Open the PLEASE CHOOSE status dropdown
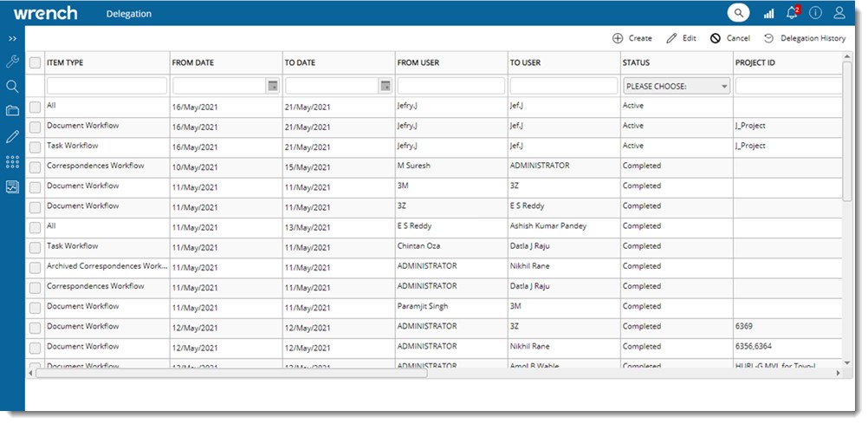The image size is (868, 424). [x=677, y=86]
